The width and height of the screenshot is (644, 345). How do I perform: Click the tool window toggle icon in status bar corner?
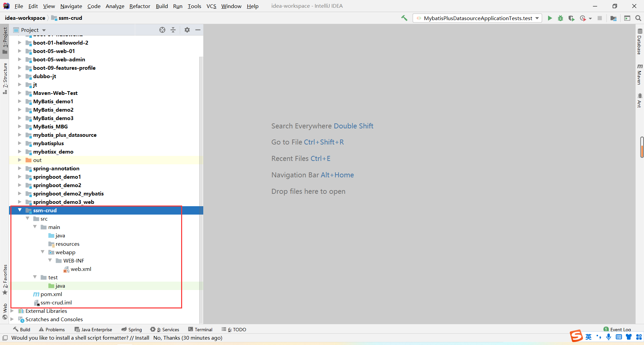point(5,338)
